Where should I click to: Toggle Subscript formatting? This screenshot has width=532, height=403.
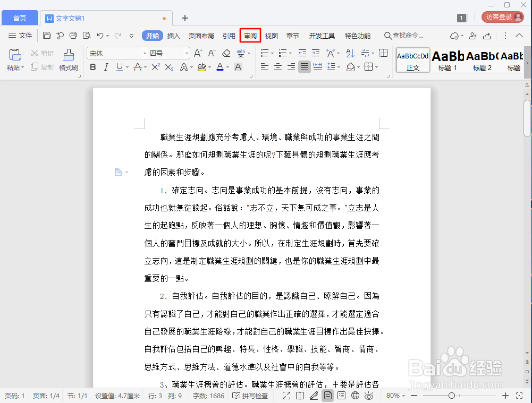point(170,67)
